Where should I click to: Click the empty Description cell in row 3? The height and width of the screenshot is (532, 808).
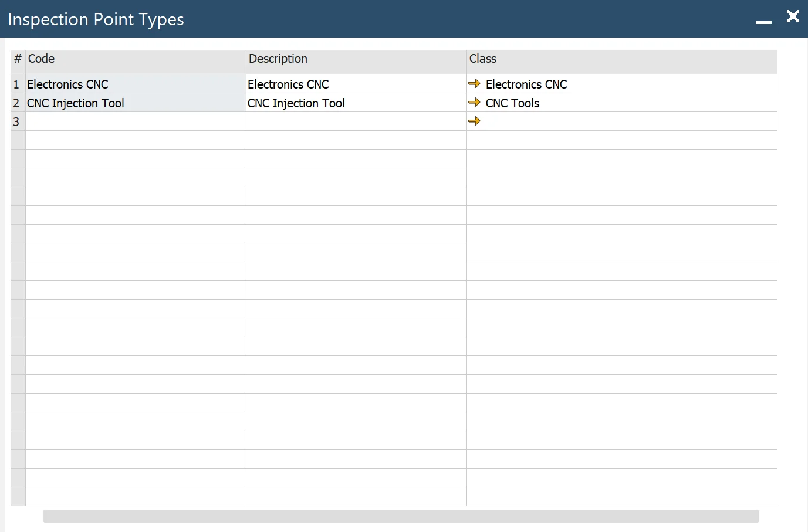tap(356, 122)
